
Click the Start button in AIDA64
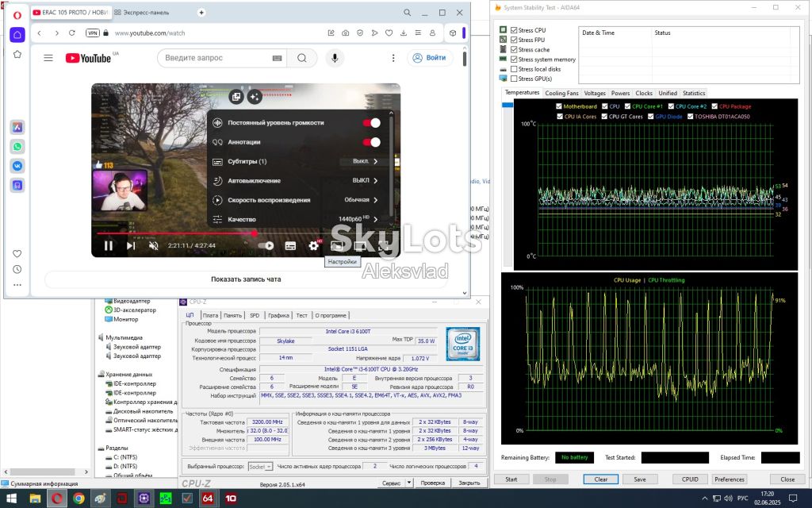pyautogui.click(x=511, y=479)
